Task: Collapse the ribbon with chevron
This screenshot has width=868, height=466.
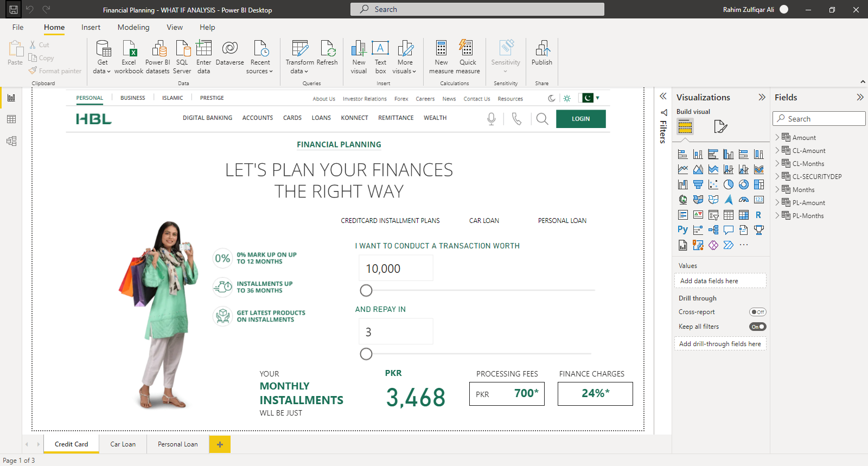Action: click(x=863, y=82)
